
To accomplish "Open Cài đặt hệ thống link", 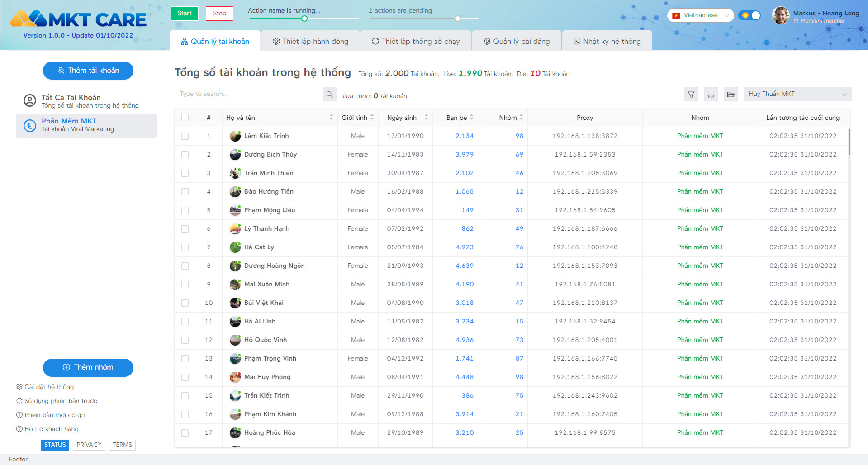I will click(45, 387).
